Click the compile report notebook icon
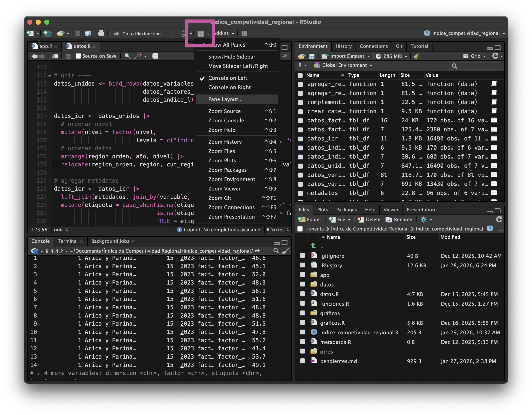The image size is (532, 415). 155,56
